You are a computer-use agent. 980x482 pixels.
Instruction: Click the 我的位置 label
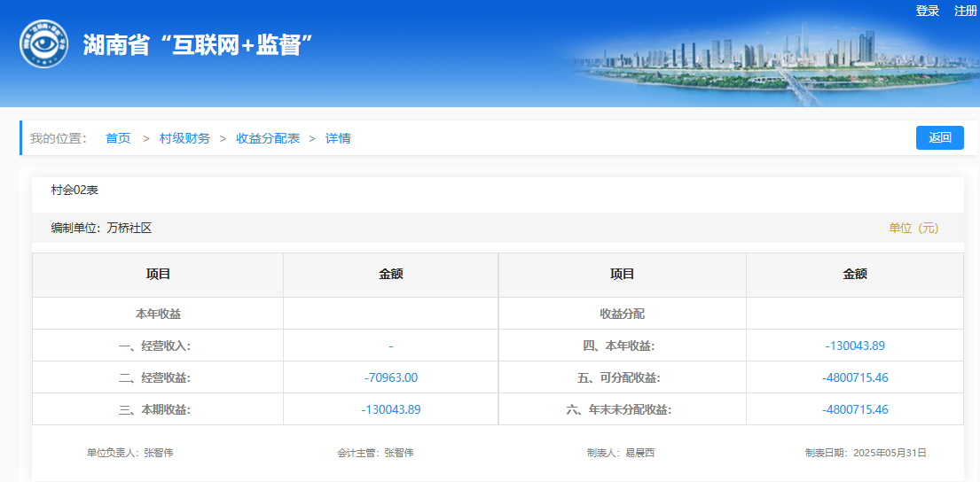(x=59, y=138)
